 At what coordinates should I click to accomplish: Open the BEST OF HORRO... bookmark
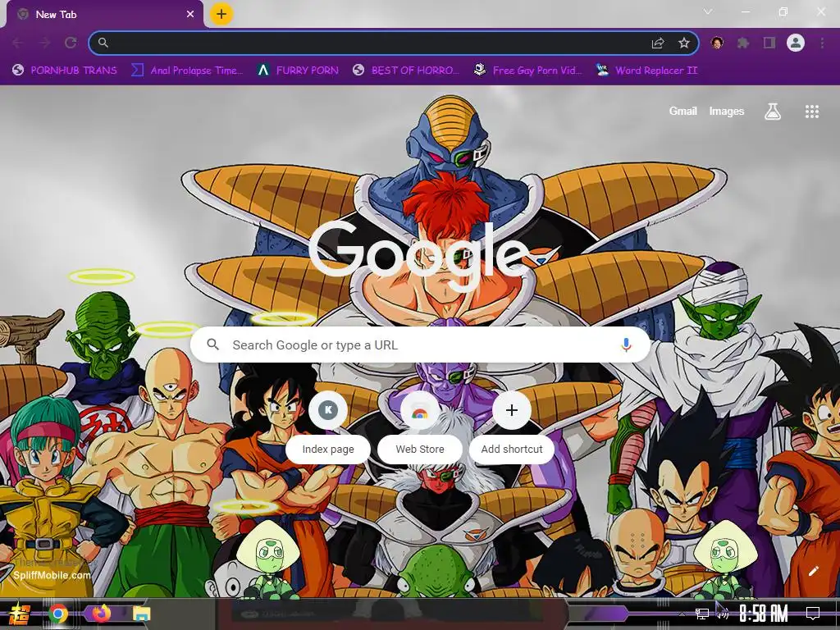coord(405,71)
